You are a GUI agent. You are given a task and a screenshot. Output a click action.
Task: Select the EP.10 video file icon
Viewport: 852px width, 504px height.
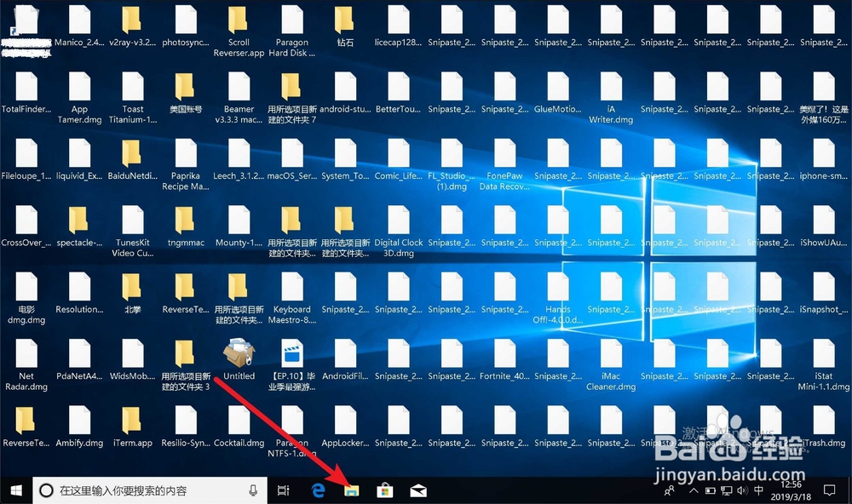[292, 364]
